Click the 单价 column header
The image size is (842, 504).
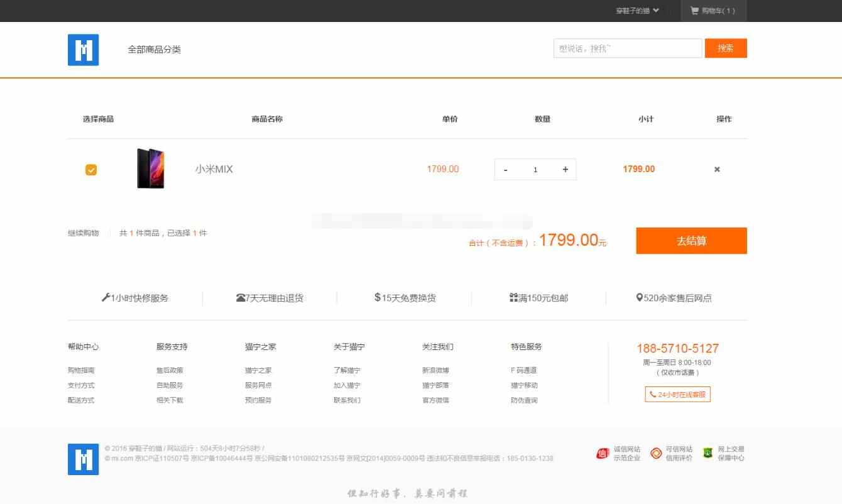[450, 119]
